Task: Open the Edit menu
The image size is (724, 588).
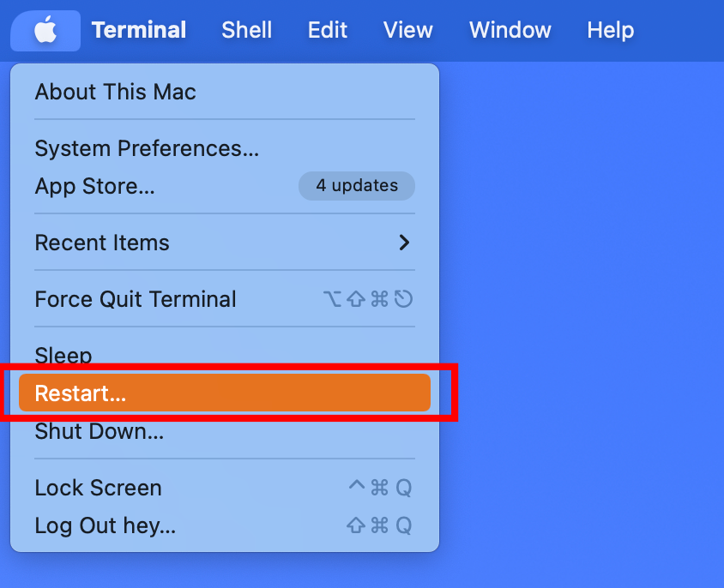Action: [328, 31]
